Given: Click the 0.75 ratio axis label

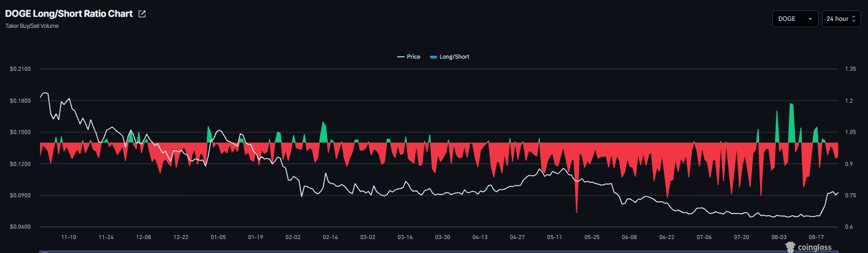Looking at the screenshot, I should 851,196.
